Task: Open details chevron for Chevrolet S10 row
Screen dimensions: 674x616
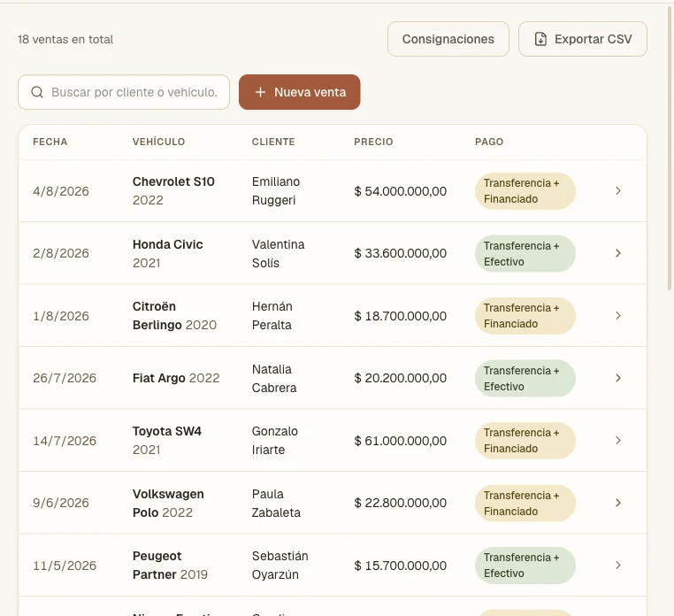Action: click(618, 191)
